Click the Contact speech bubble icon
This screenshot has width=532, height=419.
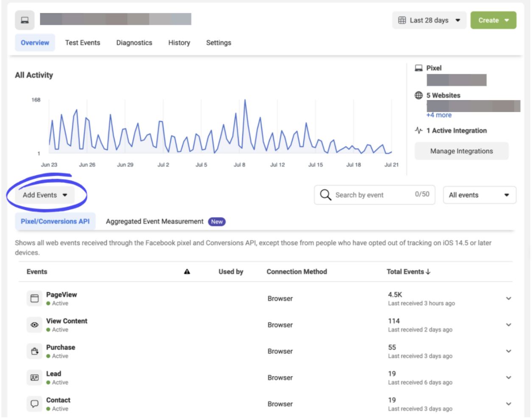point(35,404)
